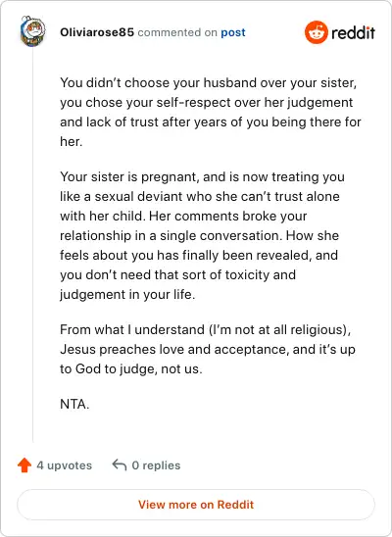Open the "0 replies" label
This screenshot has width=392, height=537.
click(156, 465)
